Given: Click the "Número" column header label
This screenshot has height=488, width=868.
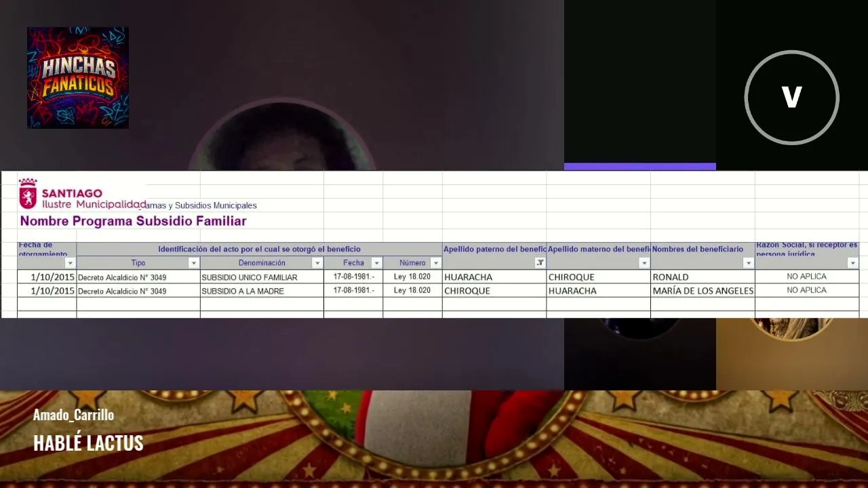Looking at the screenshot, I should click(412, 263).
